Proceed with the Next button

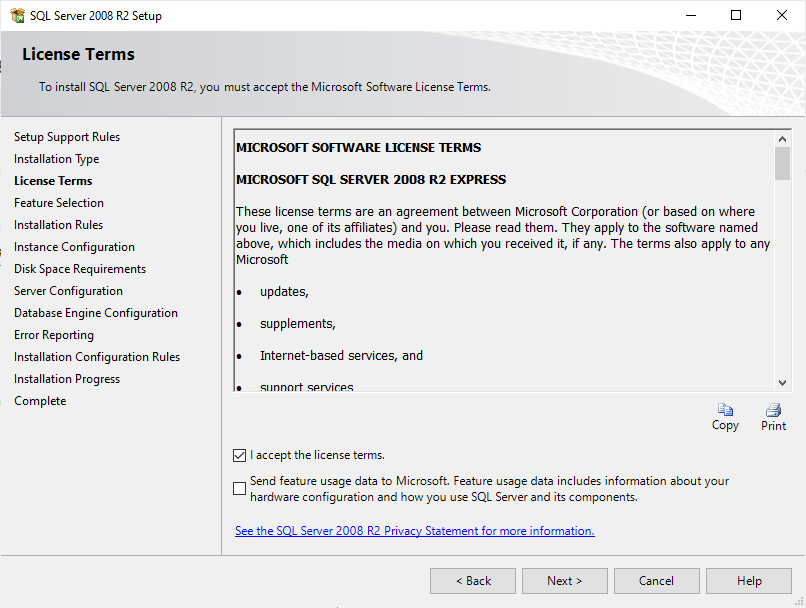565,581
